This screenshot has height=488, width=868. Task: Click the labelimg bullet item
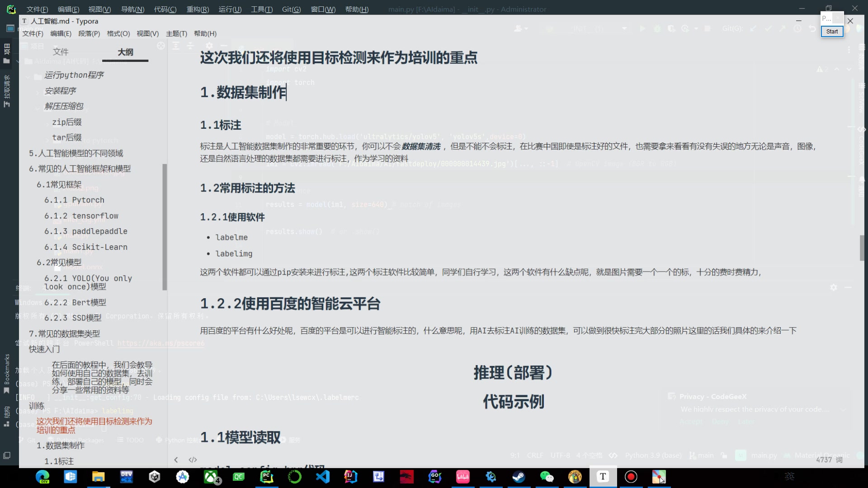[234, 254]
